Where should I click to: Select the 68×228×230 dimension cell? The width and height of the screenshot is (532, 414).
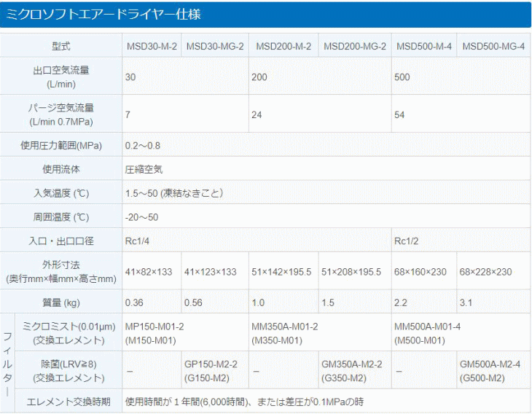[485, 272]
